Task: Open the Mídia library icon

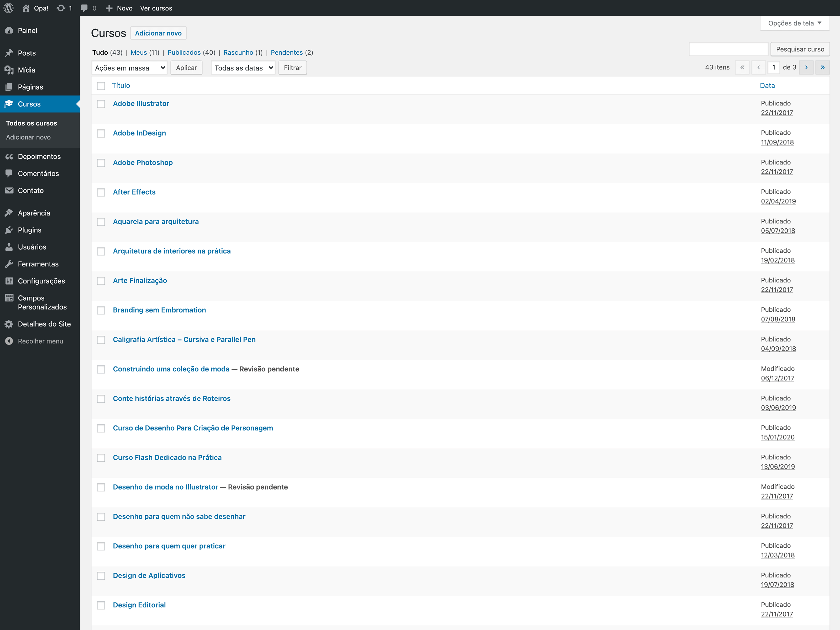Action: pos(9,70)
